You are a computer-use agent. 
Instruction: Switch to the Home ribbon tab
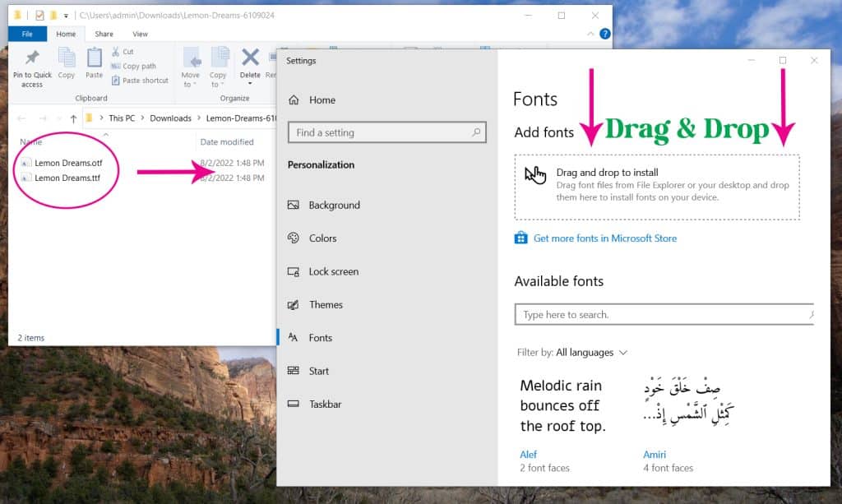(66, 34)
